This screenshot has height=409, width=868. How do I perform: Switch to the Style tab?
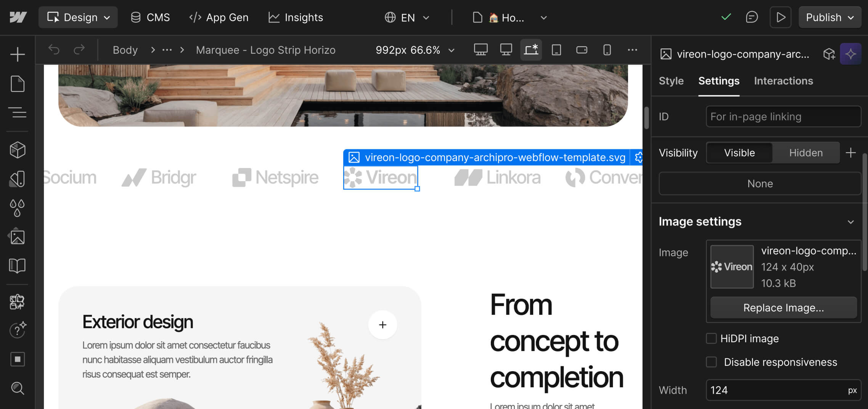[x=671, y=81]
